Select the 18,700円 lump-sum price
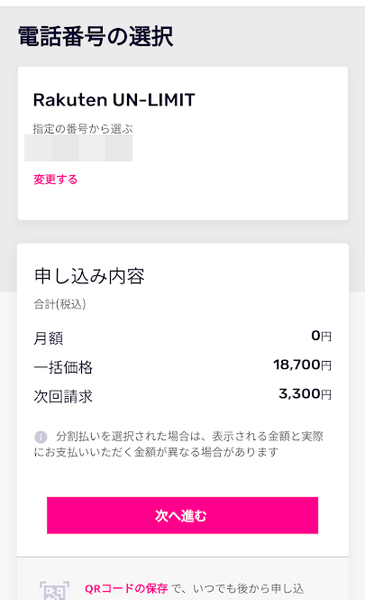 point(302,365)
